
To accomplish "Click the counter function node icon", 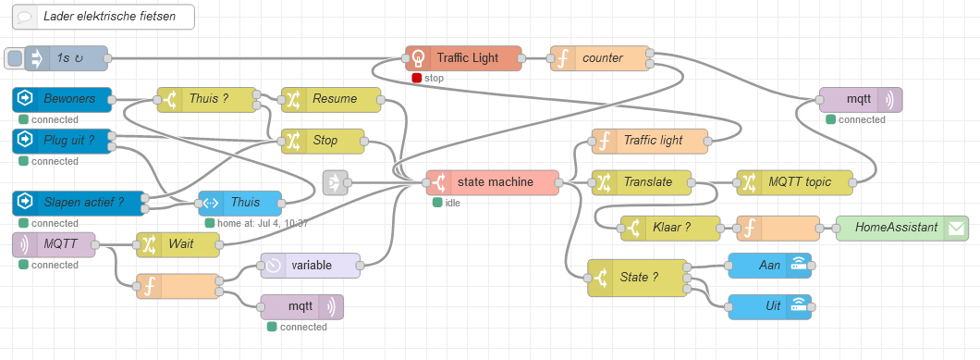I will point(563,58).
